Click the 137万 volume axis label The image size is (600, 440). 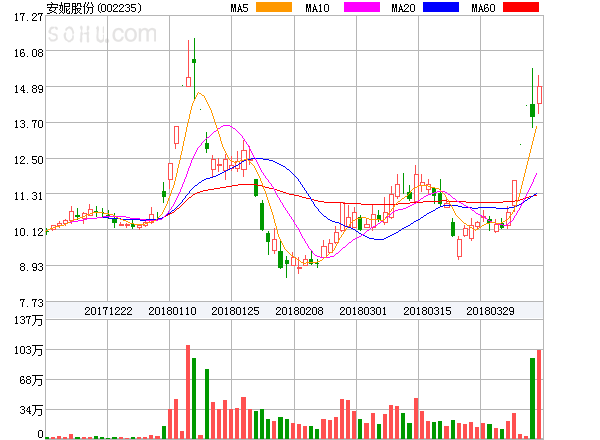(x=29, y=320)
